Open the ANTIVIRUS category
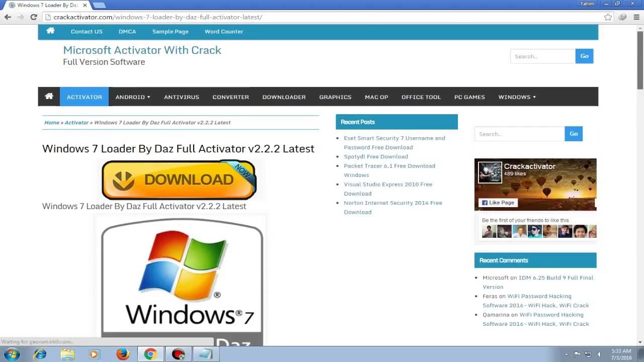 click(182, 97)
